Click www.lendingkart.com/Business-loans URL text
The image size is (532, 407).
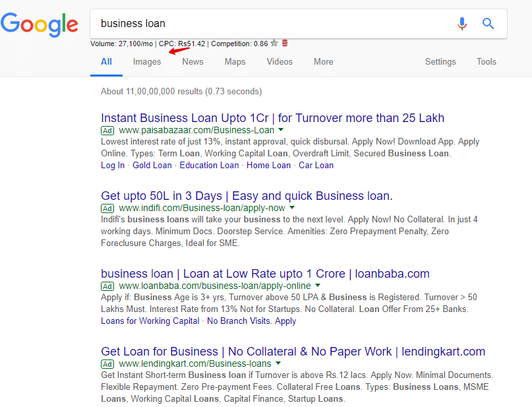point(195,364)
